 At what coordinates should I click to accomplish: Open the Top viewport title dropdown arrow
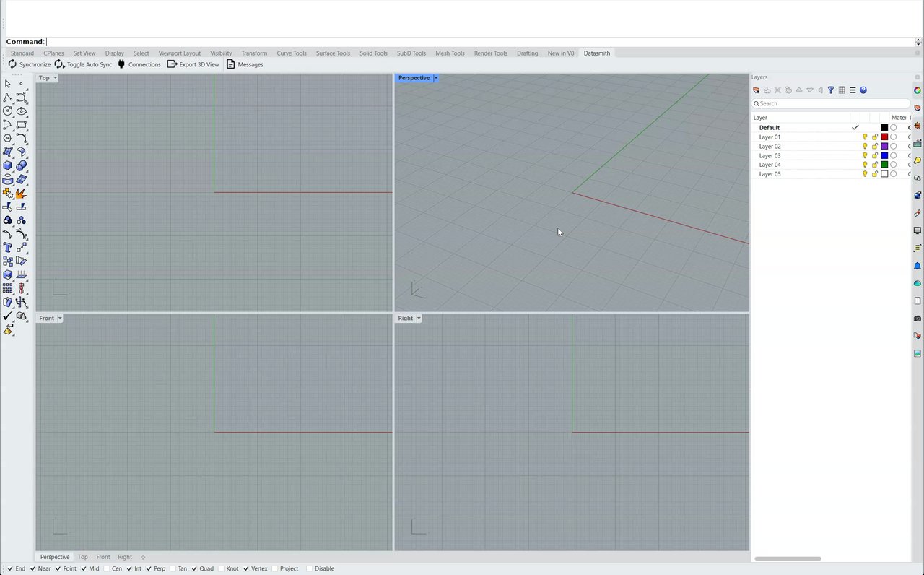[56, 78]
